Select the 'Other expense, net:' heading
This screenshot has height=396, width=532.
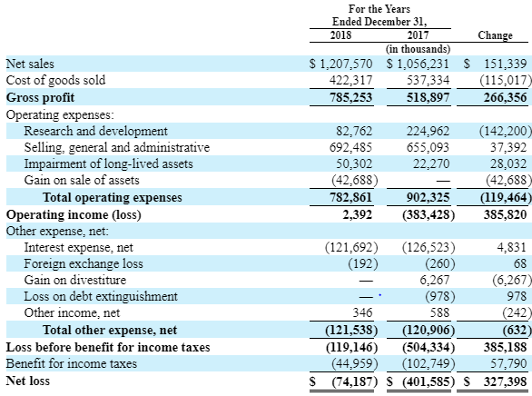coord(57,232)
